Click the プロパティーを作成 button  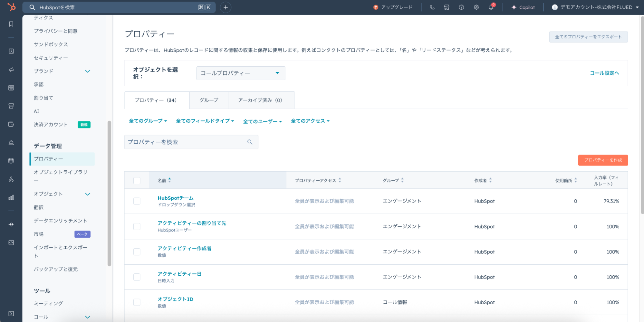coord(603,160)
